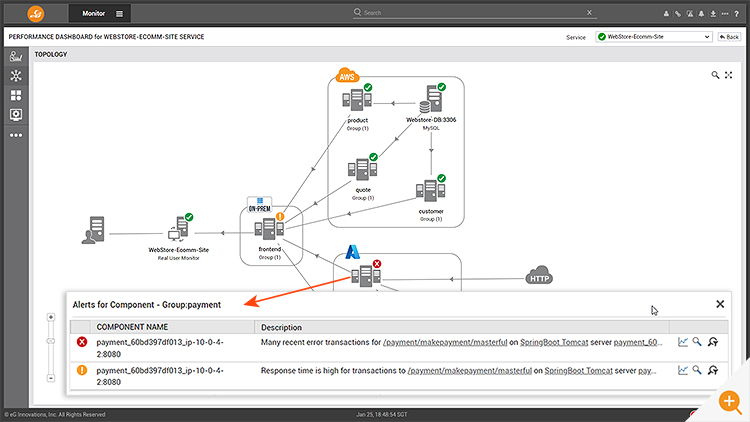
Task: Click the orange plus magnify corner button
Action: [x=729, y=401]
